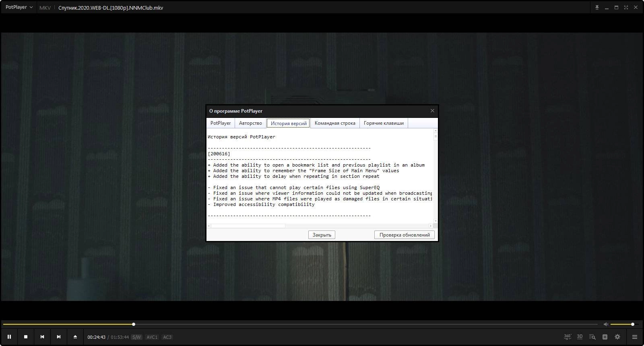This screenshot has height=346, width=644.
Task: Toggle the S/W decoder indicator
Action: (136, 337)
